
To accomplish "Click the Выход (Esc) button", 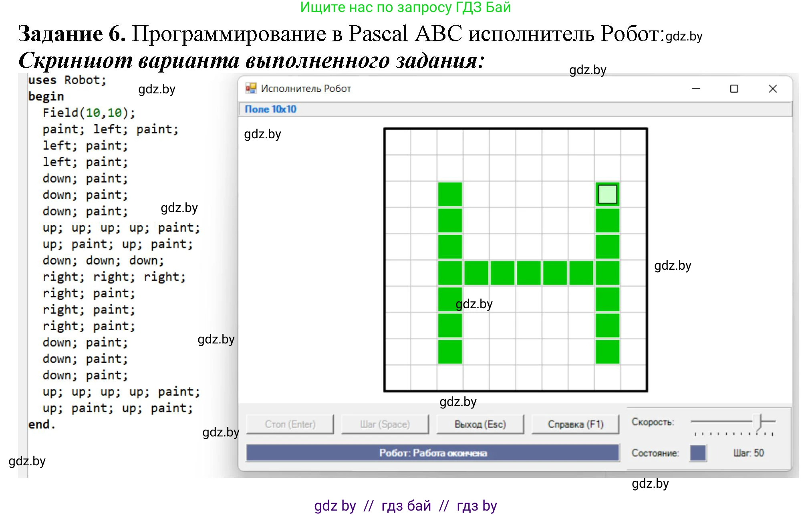I will (x=480, y=424).
